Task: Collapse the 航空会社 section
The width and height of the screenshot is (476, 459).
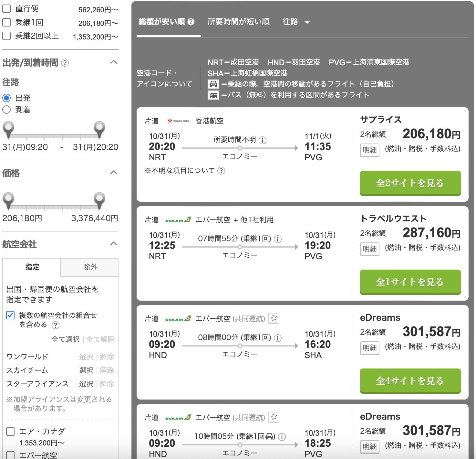Action: pos(114,244)
